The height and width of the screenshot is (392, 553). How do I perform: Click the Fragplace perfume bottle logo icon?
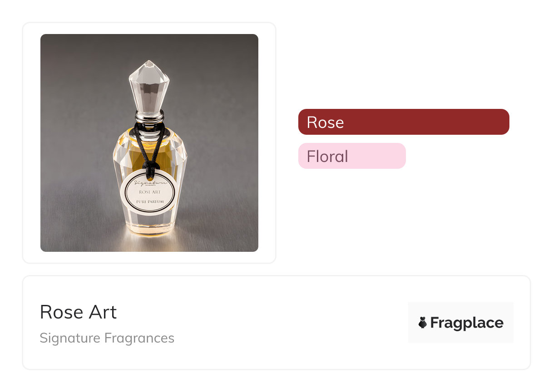pyautogui.click(x=423, y=323)
